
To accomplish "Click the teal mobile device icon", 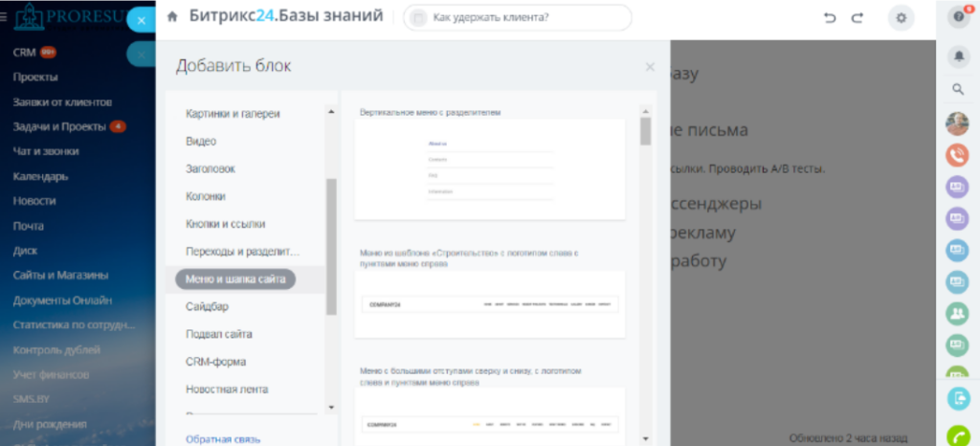I will pos(958,398).
